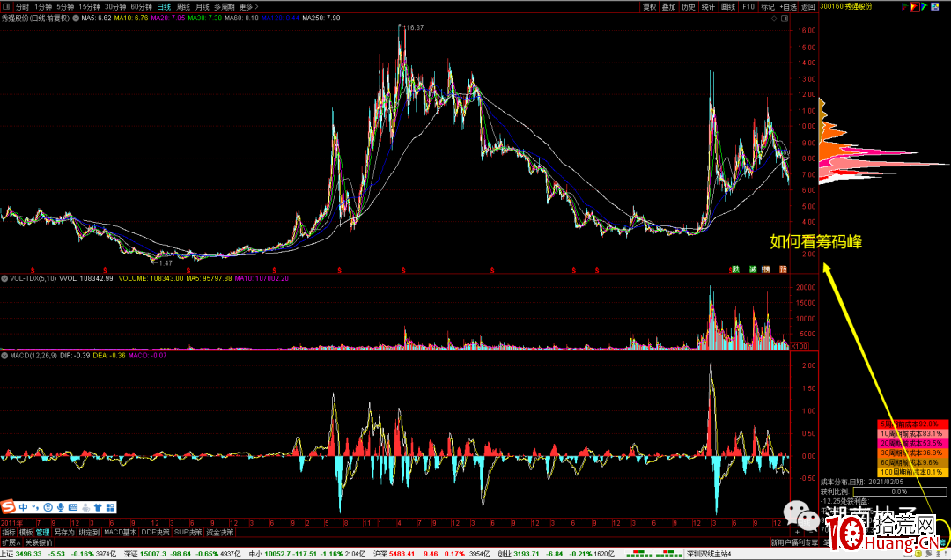The width and height of the screenshot is (951, 560).
Task: Click the +自选 button to add to watchlist
Action: tap(788, 6)
